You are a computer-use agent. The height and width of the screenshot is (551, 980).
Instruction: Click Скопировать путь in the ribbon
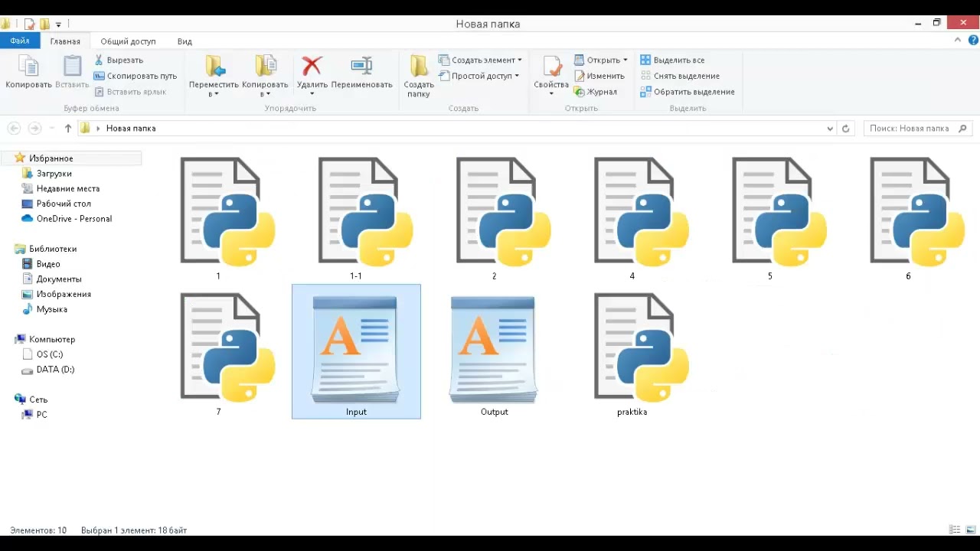click(x=136, y=76)
